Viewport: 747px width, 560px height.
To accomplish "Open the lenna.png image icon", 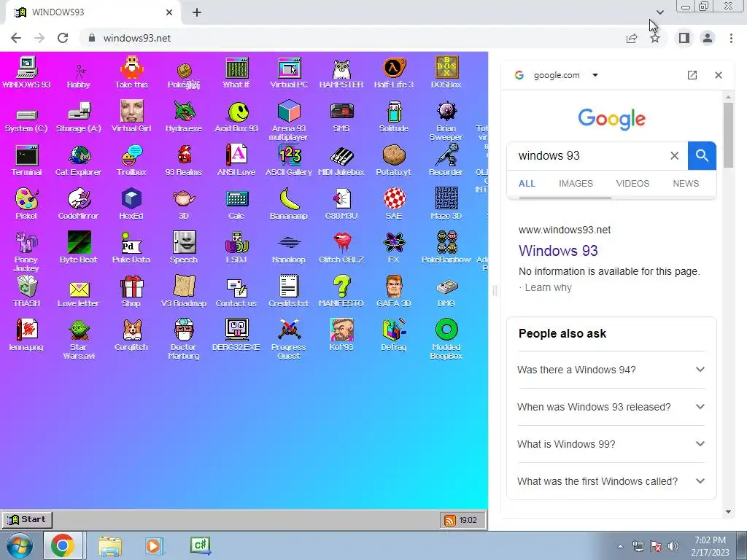I will pyautogui.click(x=26, y=335).
